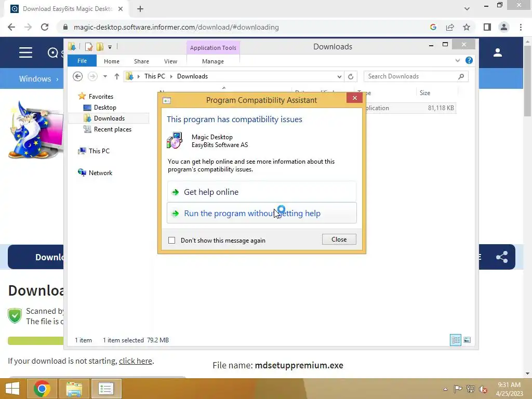This screenshot has height=399, width=532.
Task: Open the File ribbon tab
Action: click(82, 61)
